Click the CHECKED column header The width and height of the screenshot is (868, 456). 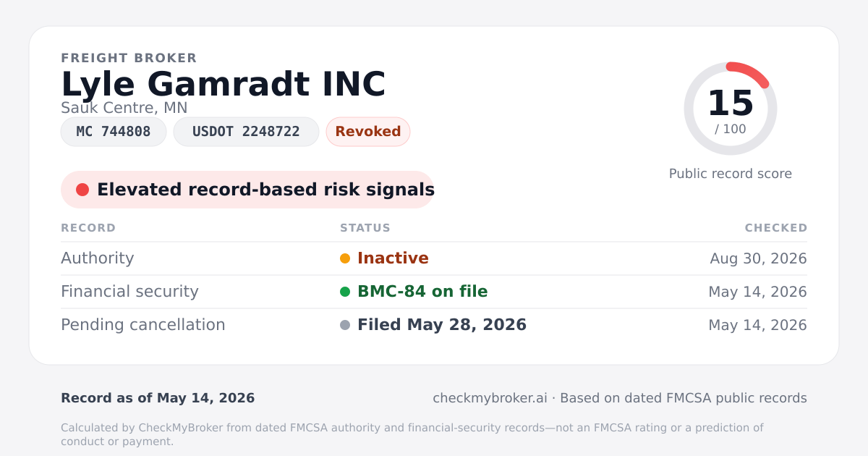pos(776,228)
